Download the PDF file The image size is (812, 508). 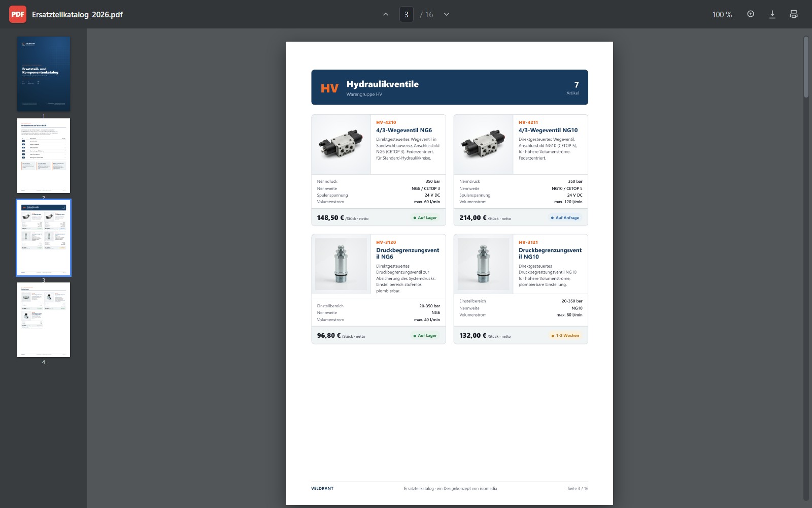coord(772,14)
